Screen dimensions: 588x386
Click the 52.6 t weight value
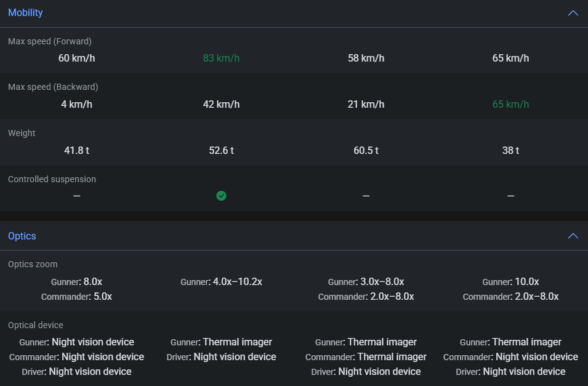[221, 150]
